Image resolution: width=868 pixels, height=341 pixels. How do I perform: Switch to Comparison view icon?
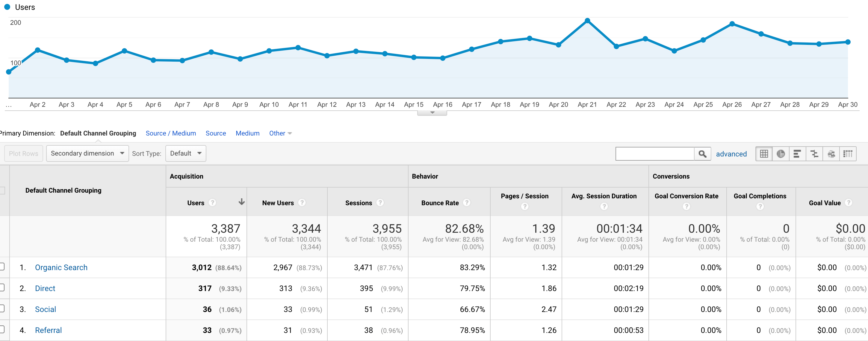pyautogui.click(x=814, y=154)
